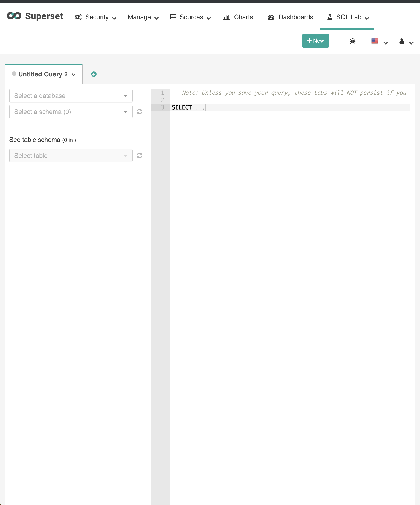Click the user profile icon
Viewport: 420px width, 505px height.
coord(401,41)
